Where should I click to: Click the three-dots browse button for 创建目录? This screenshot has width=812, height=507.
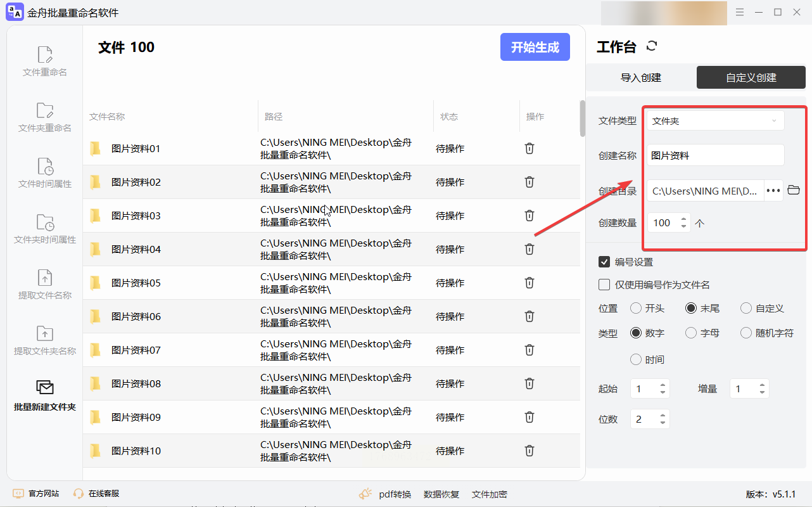click(x=773, y=190)
